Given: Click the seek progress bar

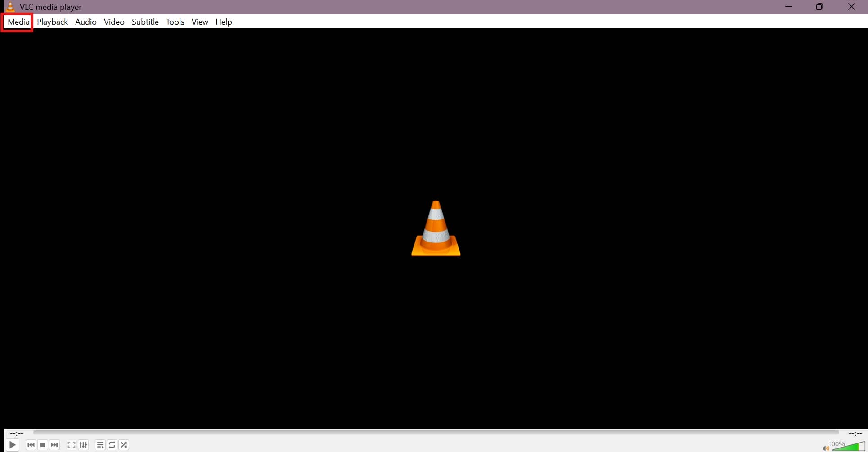Looking at the screenshot, I should coord(436,433).
